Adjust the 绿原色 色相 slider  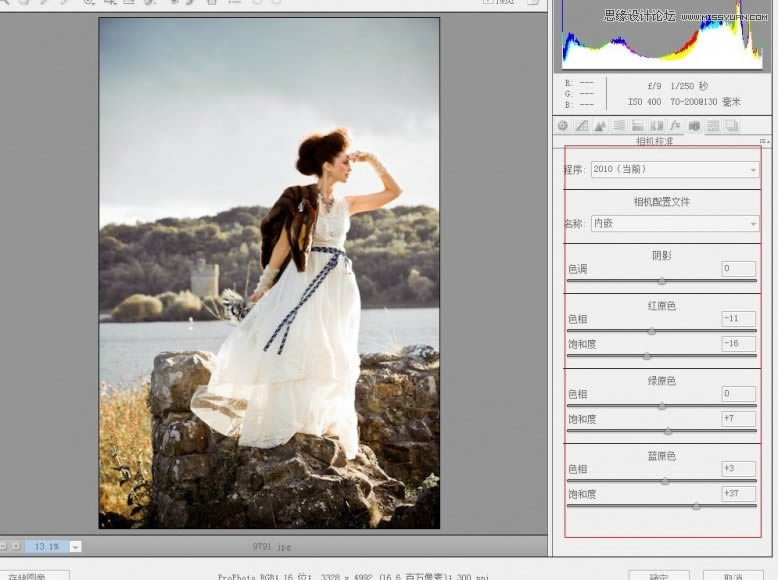662,406
